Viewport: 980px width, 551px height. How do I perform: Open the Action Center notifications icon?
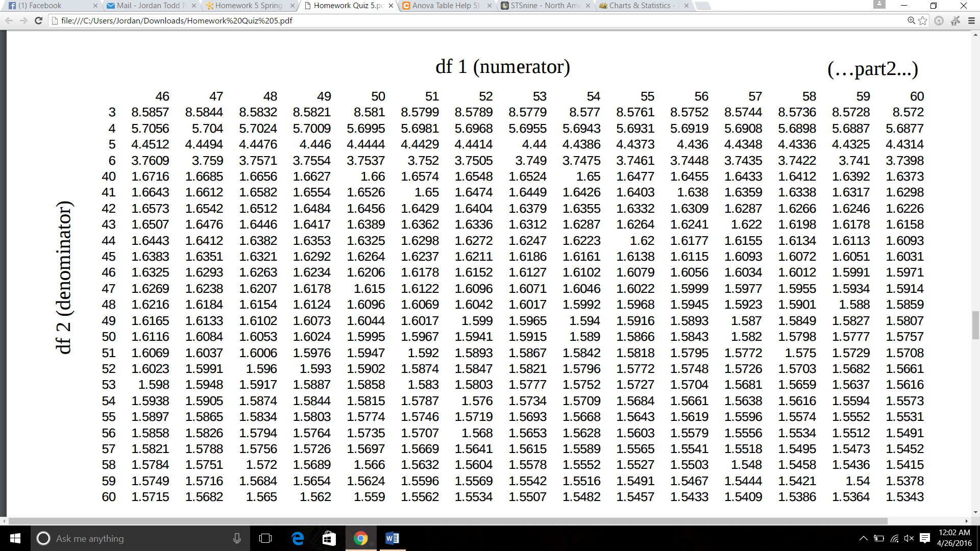tap(925, 538)
